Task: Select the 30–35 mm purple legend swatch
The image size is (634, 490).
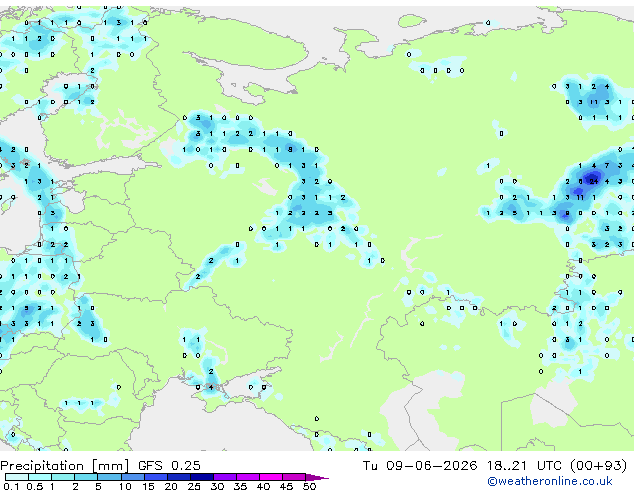Action: click(225, 477)
